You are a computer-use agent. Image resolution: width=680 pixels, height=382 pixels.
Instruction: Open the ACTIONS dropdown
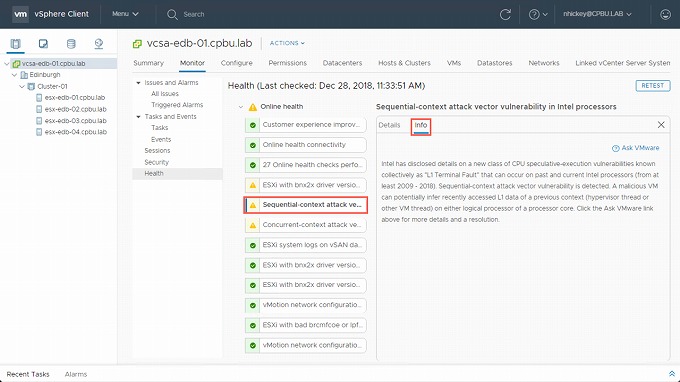click(287, 43)
